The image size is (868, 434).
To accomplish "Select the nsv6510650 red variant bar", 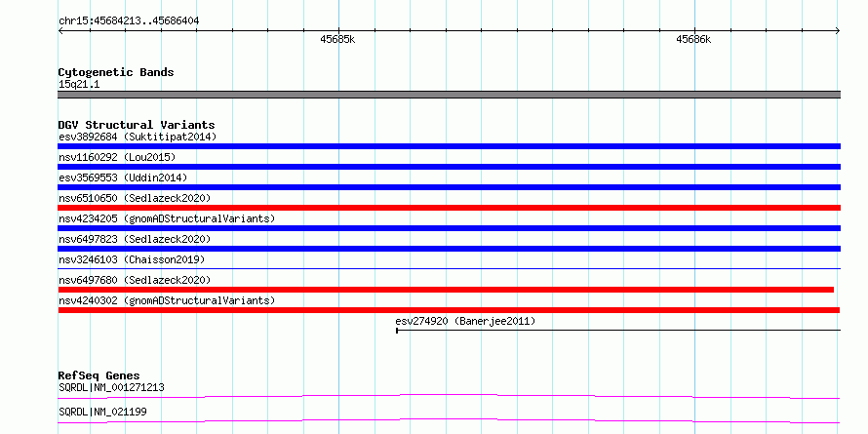I will click(449, 208).
